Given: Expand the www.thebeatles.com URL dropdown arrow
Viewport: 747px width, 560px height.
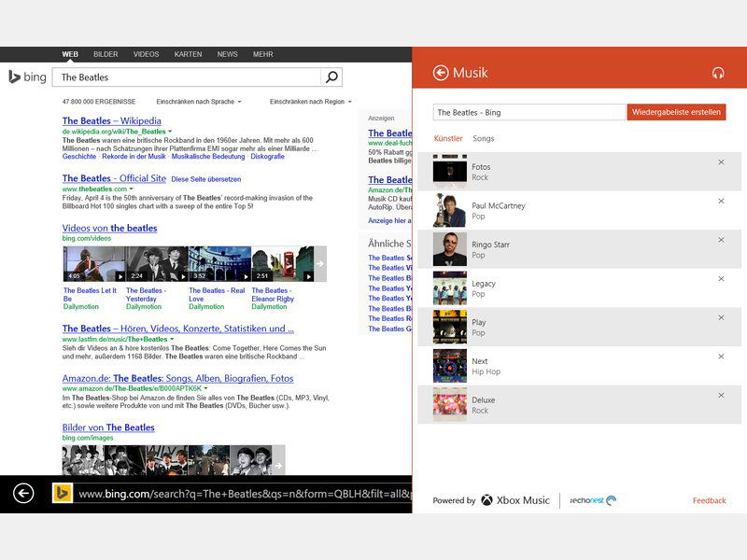Looking at the screenshot, I should 132,189.
